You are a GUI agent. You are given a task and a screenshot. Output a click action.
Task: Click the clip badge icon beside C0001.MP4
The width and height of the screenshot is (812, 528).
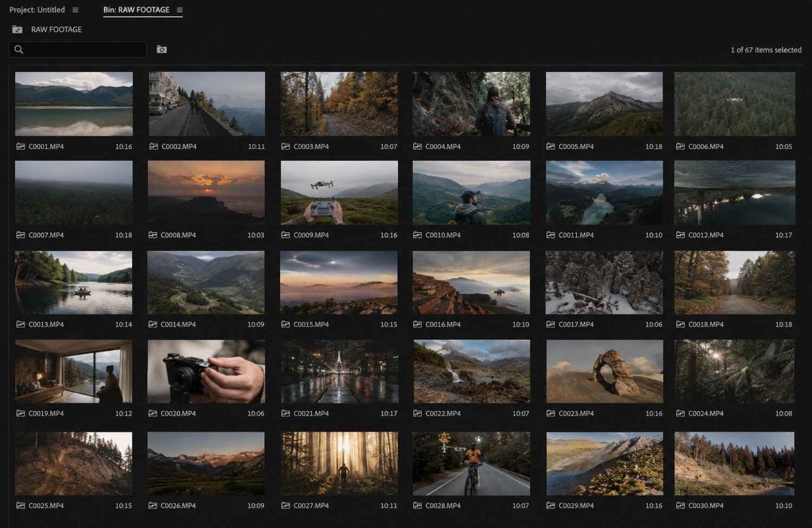[x=21, y=147]
